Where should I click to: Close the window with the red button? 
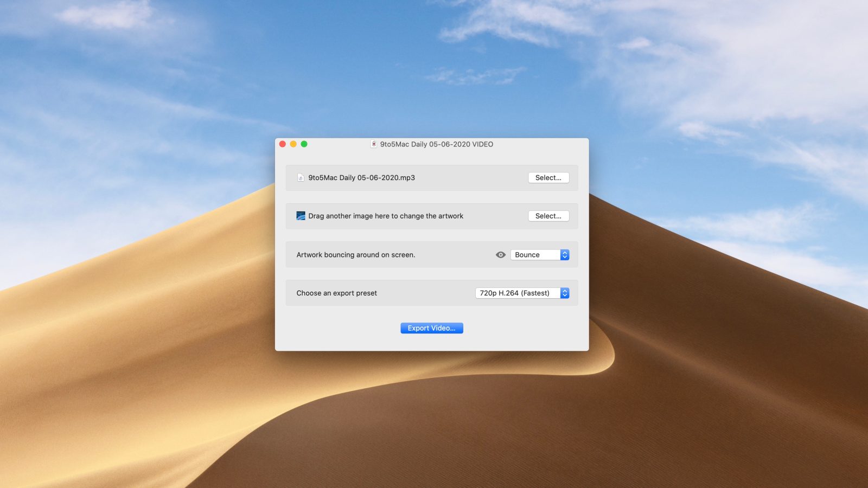point(283,144)
